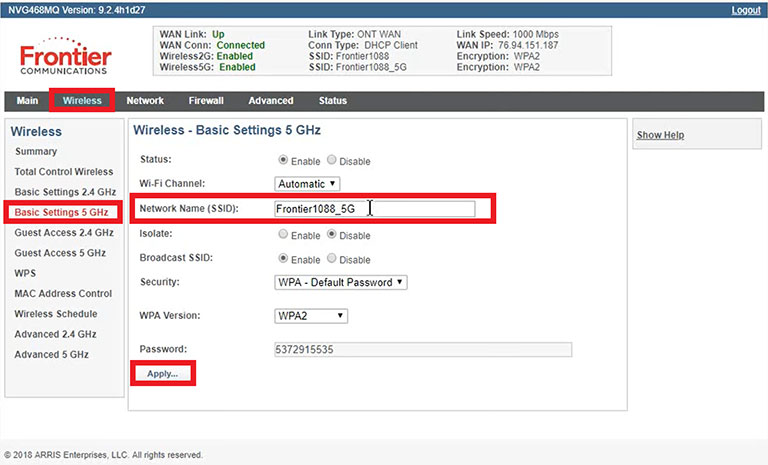Open the WPA Version dropdown
The width and height of the screenshot is (768, 465).
[311, 316]
